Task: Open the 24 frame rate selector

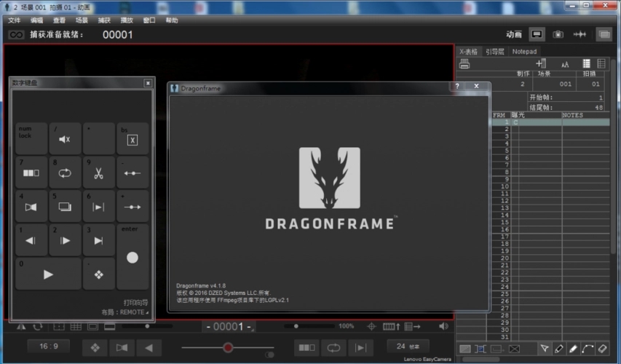Action: pyautogui.click(x=408, y=347)
